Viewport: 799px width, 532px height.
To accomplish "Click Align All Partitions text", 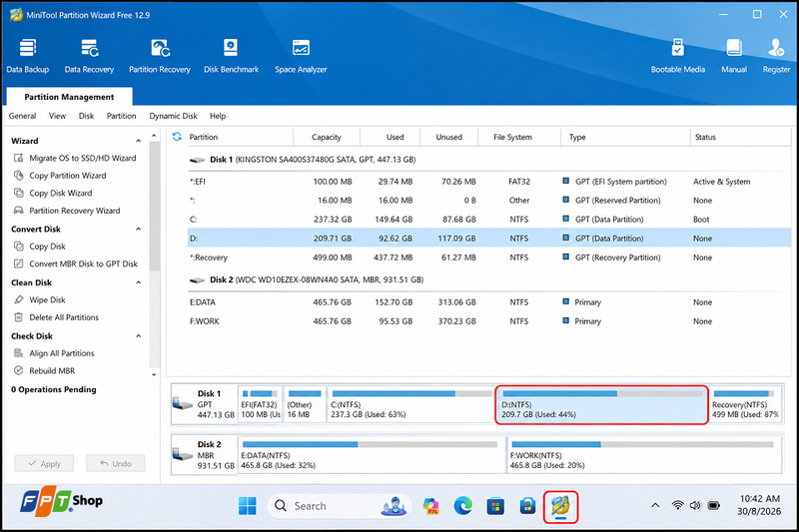I will [62, 352].
